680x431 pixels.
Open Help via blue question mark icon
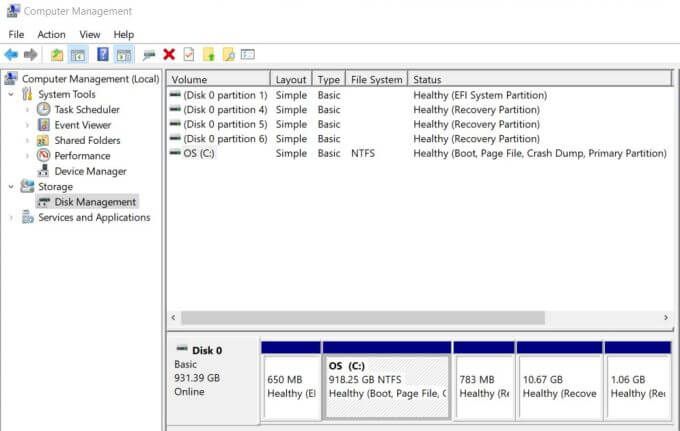point(103,55)
